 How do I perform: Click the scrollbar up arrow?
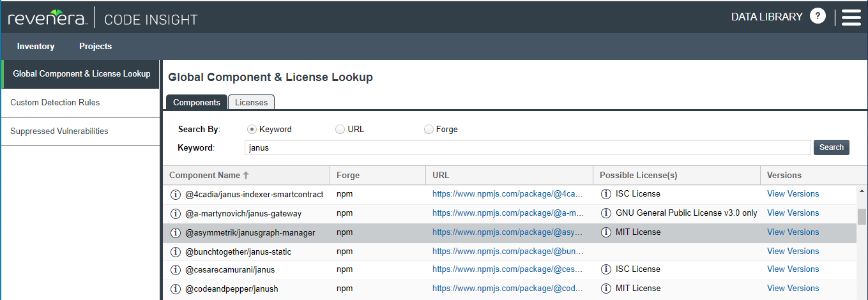(862, 191)
